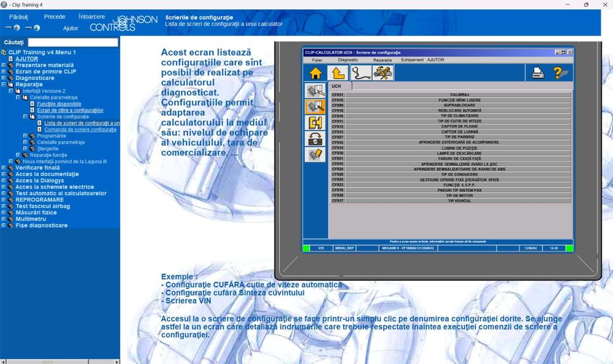Click the home icon beside CLIP Training v4 Menu 1
This screenshot has width=613, height=364.
[4, 52]
